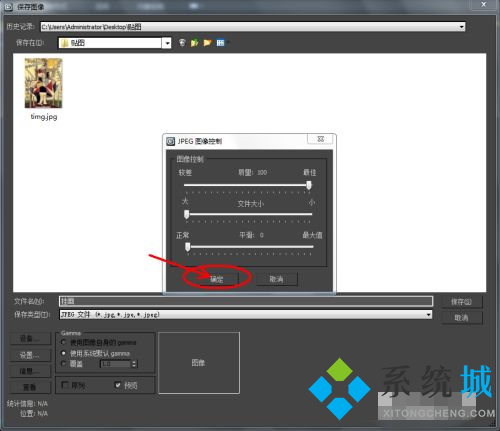Click the 查看 view button
The height and width of the screenshot is (431, 500).
30,387
